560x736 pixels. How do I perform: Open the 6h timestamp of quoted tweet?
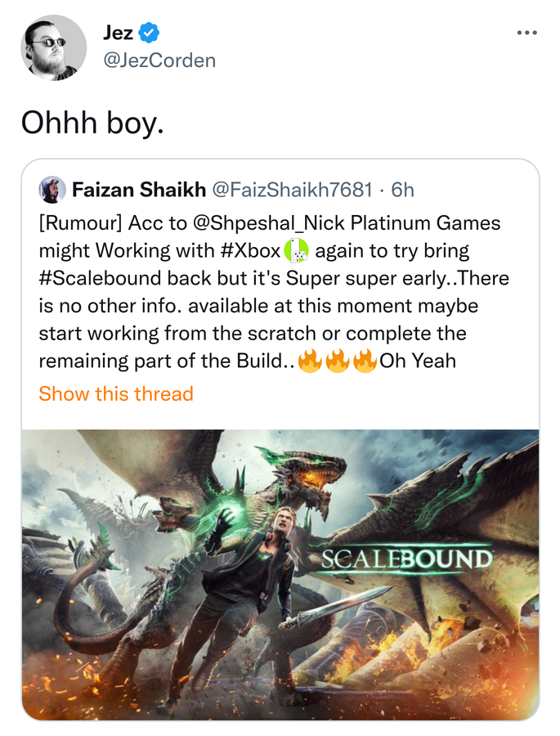coord(403,190)
